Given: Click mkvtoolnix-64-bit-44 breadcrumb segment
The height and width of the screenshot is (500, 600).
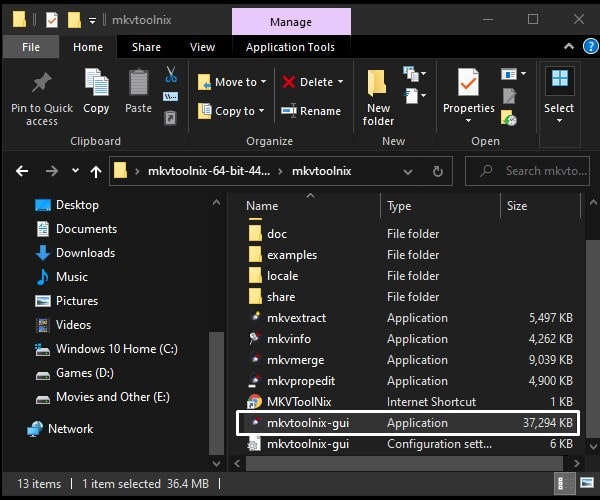Looking at the screenshot, I should click(209, 171).
